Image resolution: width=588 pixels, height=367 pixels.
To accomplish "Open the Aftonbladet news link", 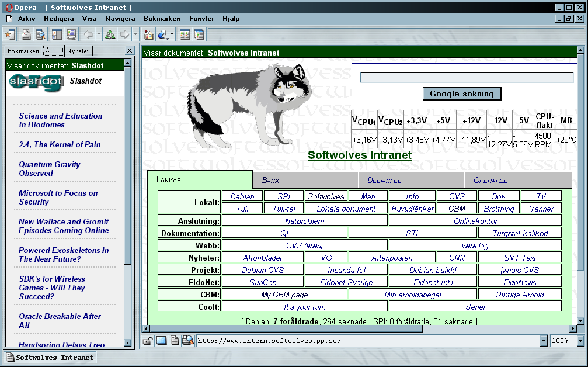I will click(x=262, y=258).
